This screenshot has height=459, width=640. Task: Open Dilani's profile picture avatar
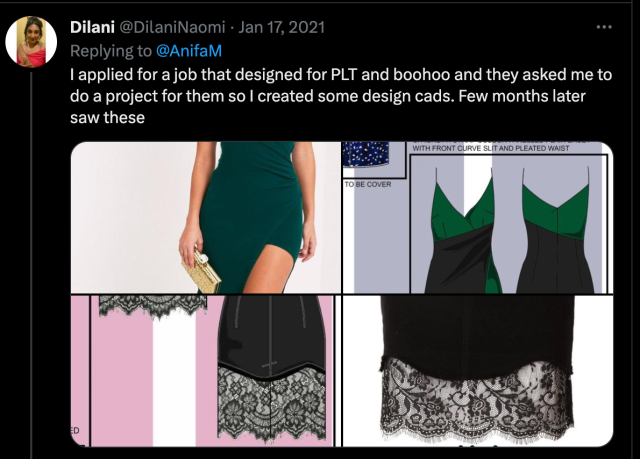(31, 41)
